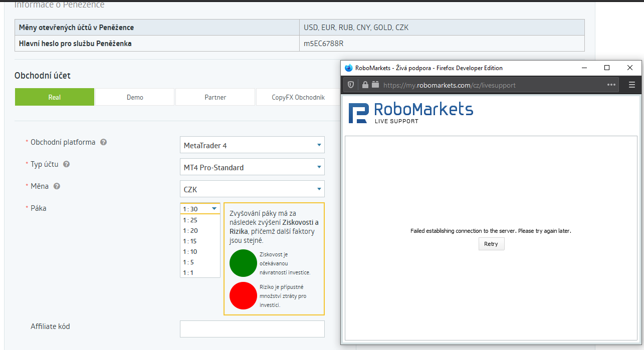This screenshot has width=644, height=350.
Task: Select leverage 1 : 15 option
Action: tap(200, 241)
